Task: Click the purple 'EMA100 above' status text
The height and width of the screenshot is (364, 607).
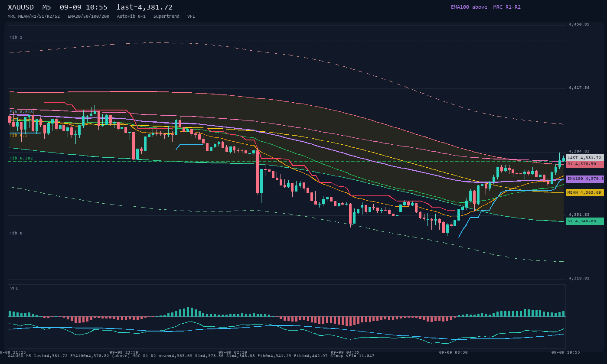Action: click(x=469, y=7)
